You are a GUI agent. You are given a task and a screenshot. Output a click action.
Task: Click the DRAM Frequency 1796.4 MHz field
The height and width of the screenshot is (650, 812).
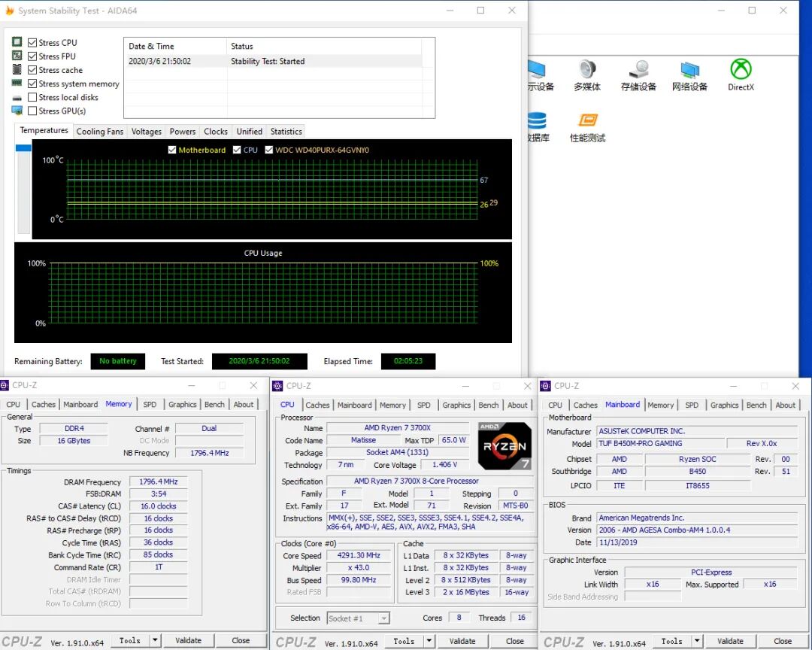[x=159, y=481]
